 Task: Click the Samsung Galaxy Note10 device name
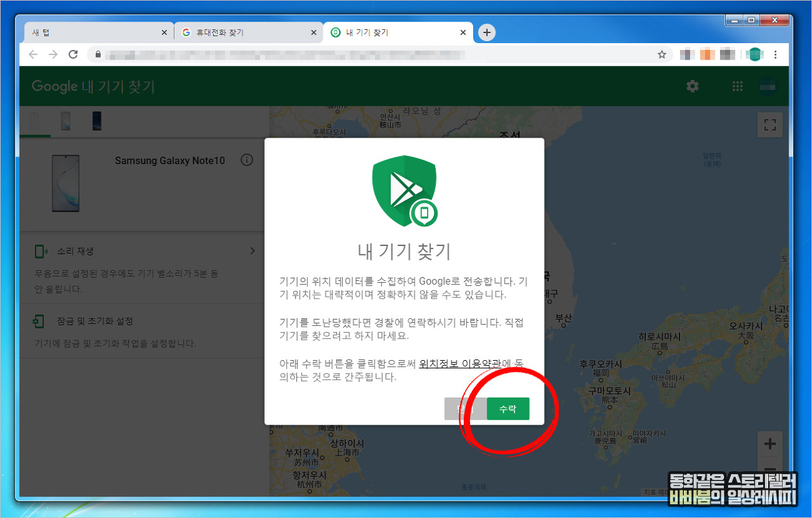170,161
